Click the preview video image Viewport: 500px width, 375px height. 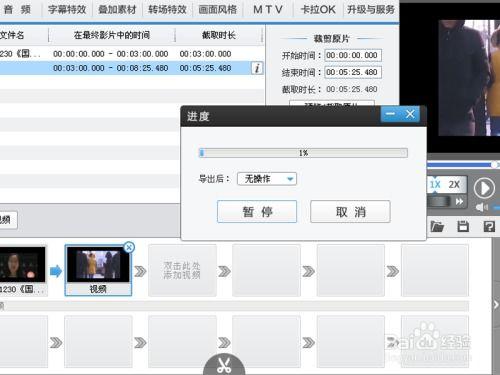click(469, 78)
